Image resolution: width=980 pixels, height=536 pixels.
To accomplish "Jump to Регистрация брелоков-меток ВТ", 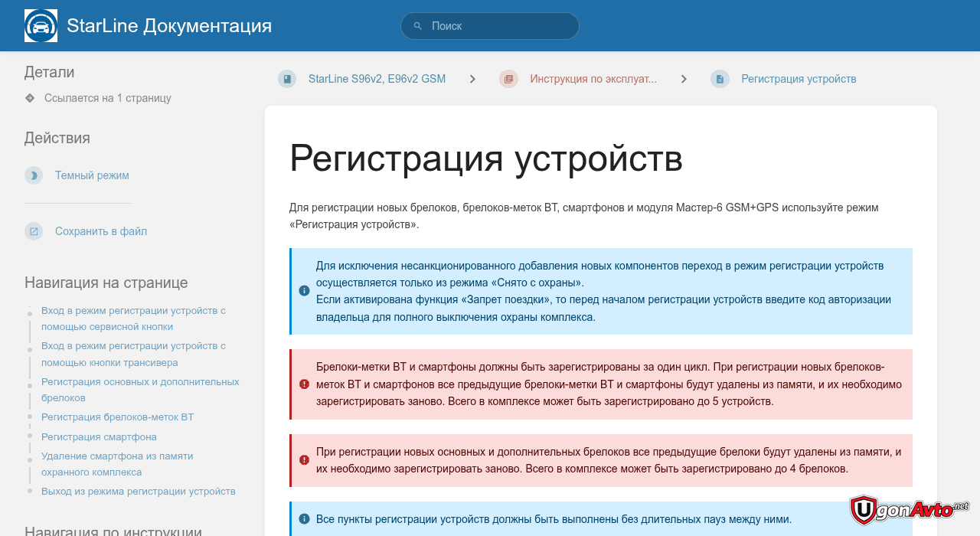I will (117, 417).
